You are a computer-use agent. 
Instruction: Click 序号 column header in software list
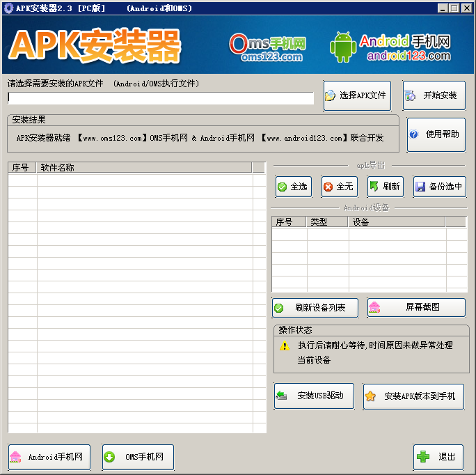point(22,167)
